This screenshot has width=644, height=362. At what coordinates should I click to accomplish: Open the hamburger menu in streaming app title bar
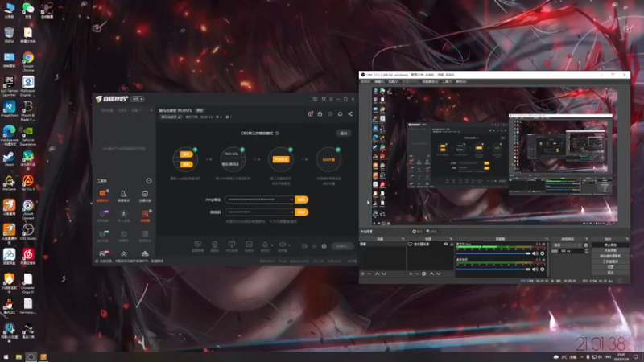pos(331,99)
